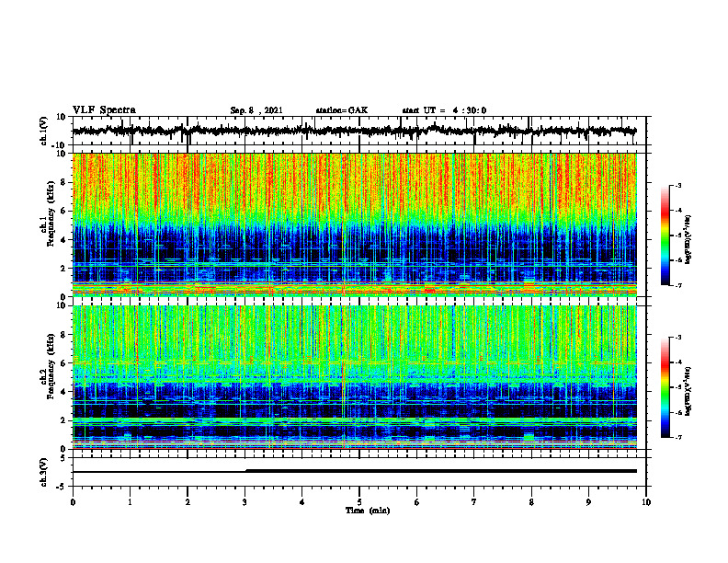Click the "5" tick on ch.3 voltage axis
The height and width of the screenshot is (563, 728).
point(63,458)
